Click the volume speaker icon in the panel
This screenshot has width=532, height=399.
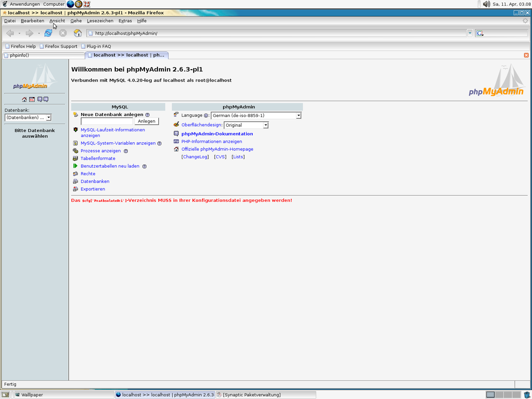tap(486, 4)
